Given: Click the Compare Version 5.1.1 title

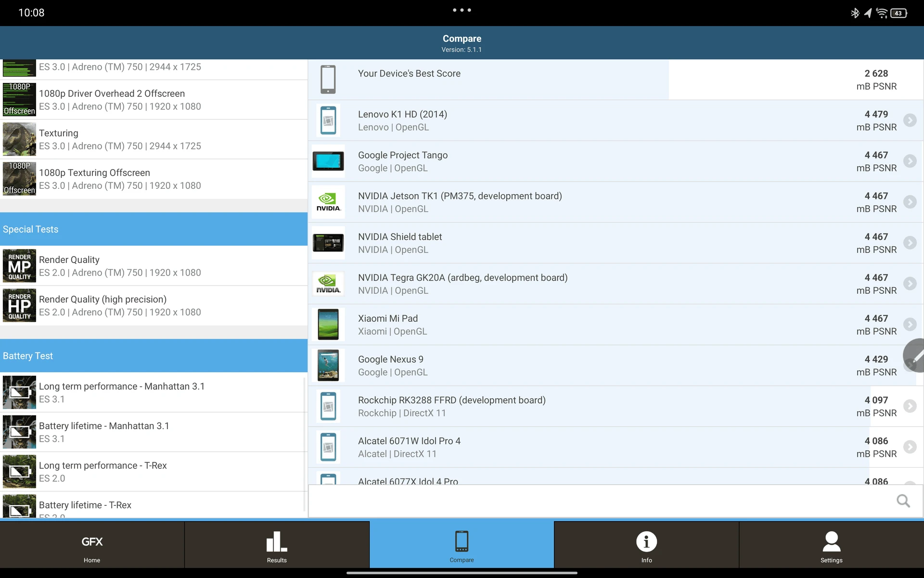Looking at the screenshot, I should tap(462, 43).
